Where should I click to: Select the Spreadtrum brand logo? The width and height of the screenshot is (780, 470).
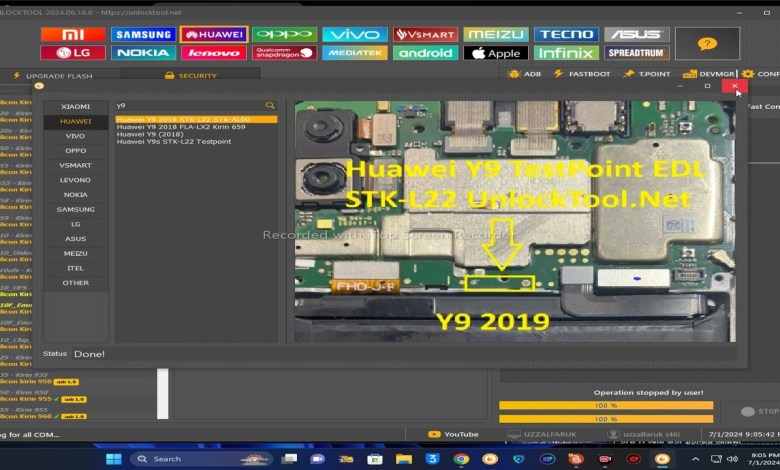(637, 53)
